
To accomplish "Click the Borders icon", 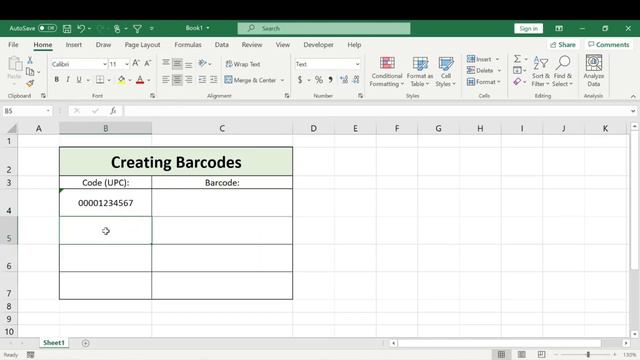I will [100, 80].
